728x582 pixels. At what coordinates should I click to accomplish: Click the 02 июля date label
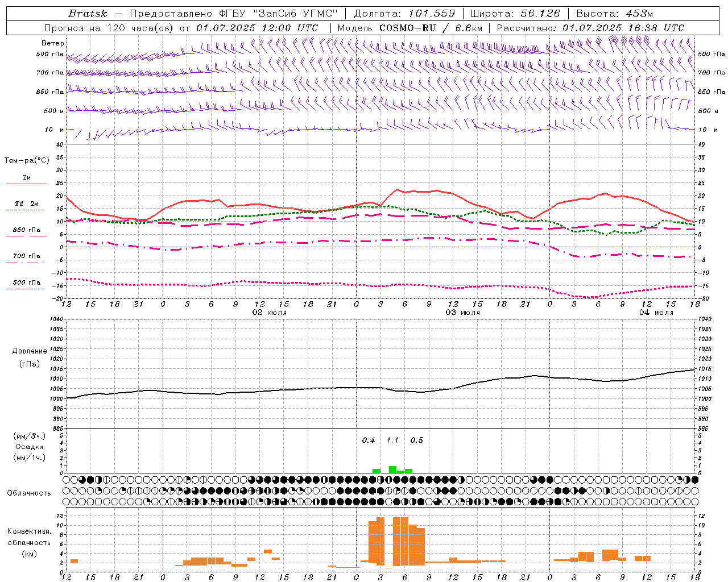[x=270, y=313]
